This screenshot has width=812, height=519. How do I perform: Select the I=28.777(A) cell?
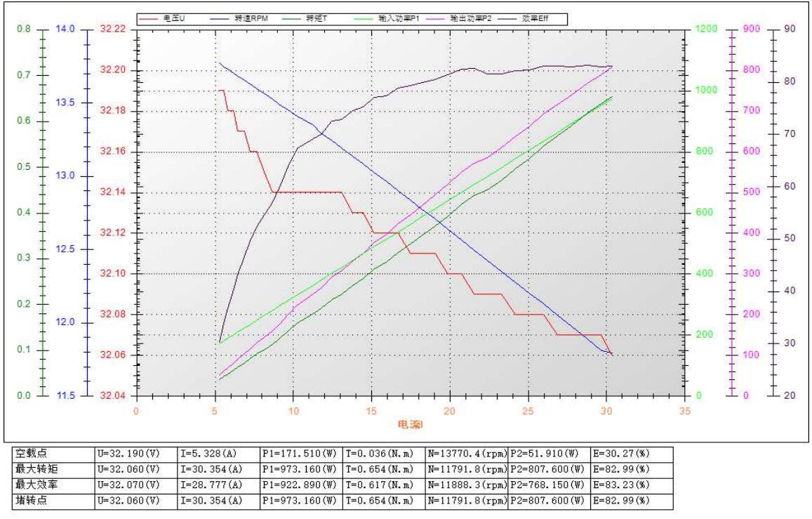tap(218, 483)
